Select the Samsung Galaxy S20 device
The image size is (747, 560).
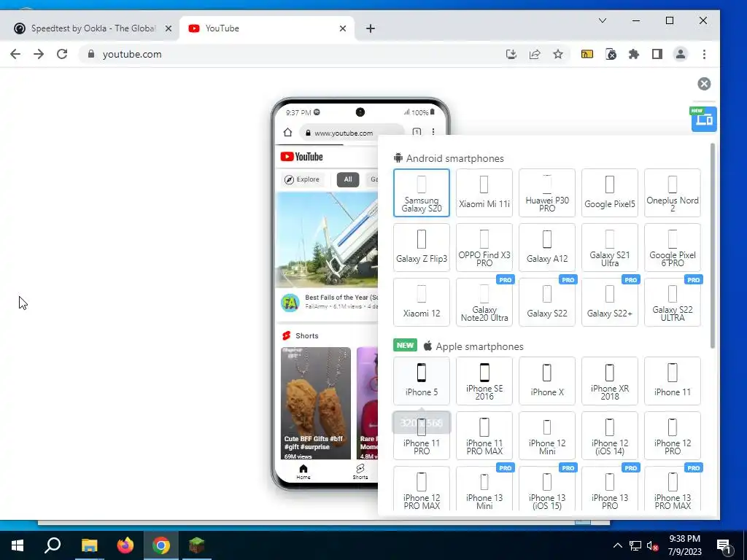click(x=422, y=192)
